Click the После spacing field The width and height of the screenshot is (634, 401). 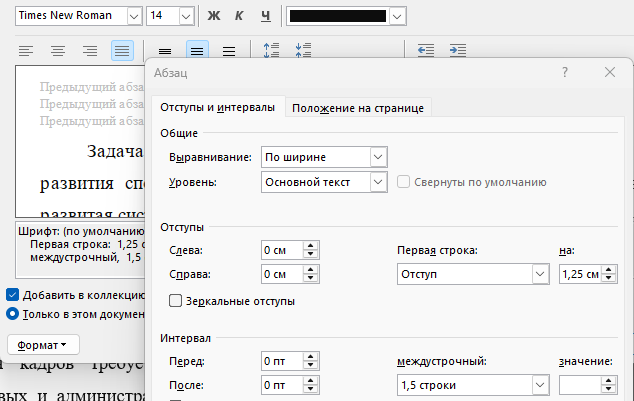tap(282, 385)
